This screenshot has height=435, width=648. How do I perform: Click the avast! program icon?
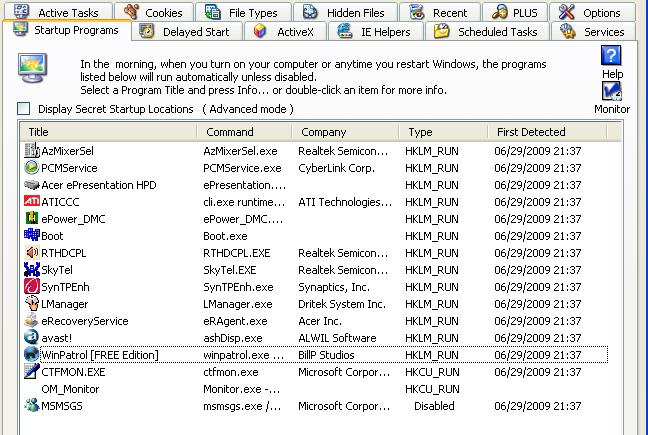point(32,338)
